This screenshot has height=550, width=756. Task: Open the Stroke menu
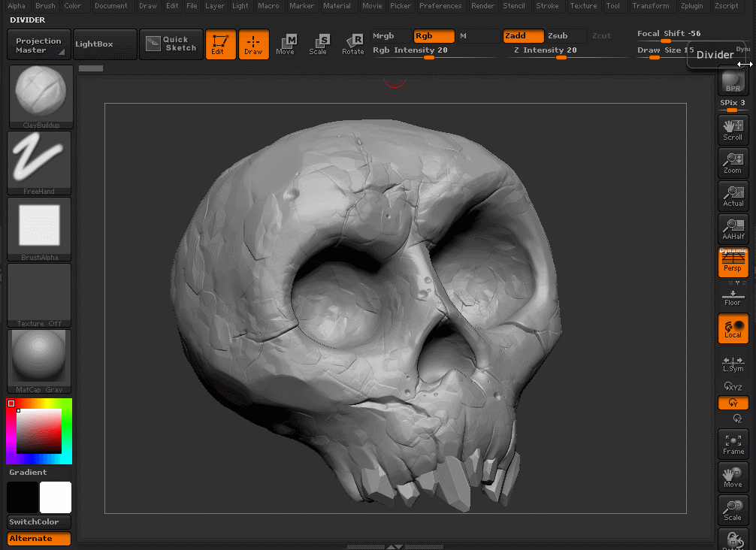pyautogui.click(x=548, y=6)
